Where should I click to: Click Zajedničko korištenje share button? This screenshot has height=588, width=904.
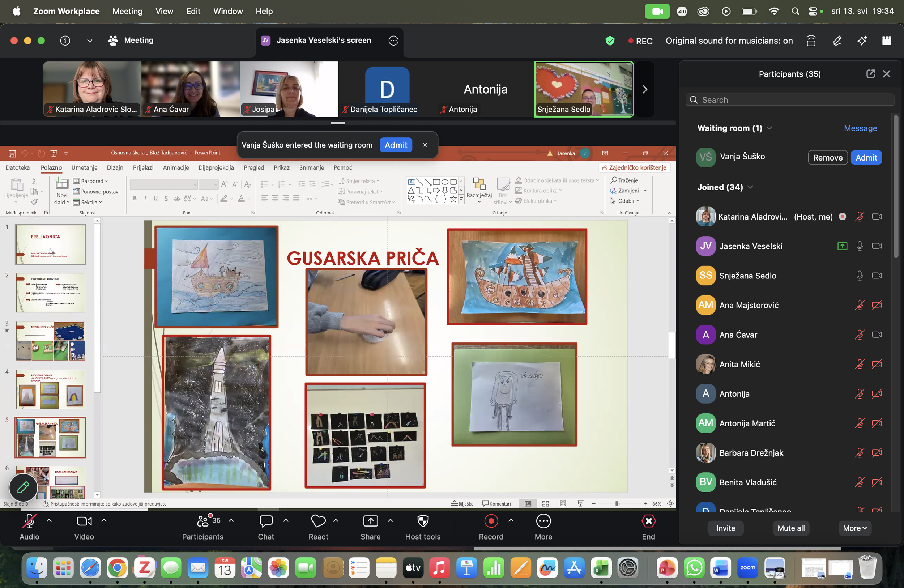(634, 167)
